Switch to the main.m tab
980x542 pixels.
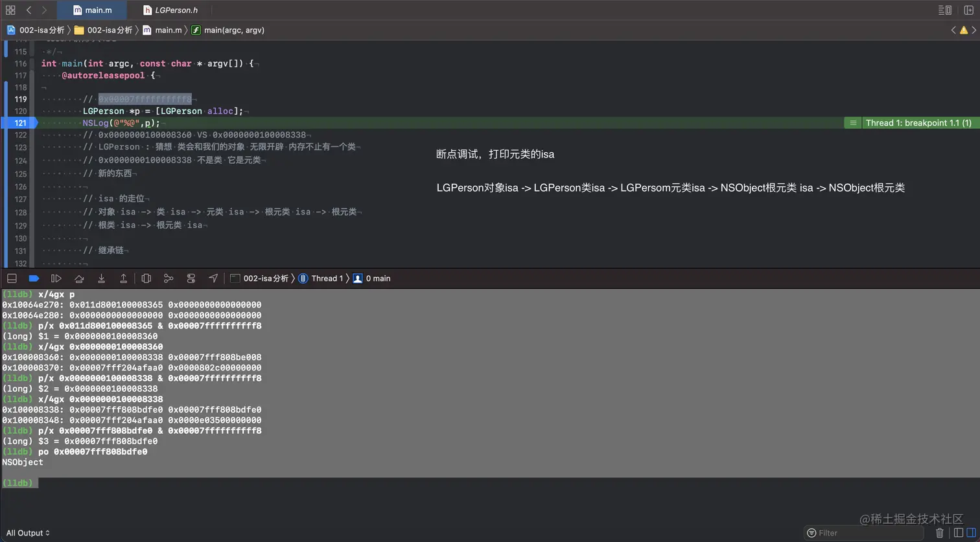point(92,10)
